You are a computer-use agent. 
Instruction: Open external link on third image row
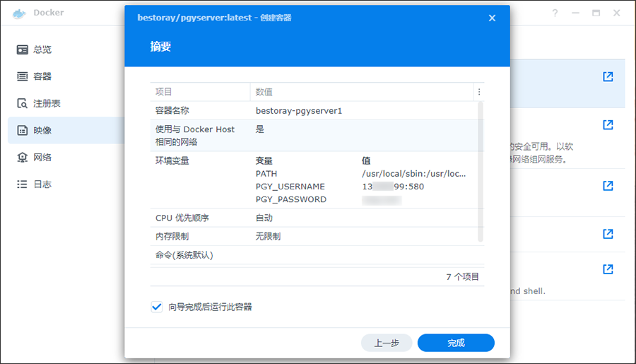coord(608,186)
